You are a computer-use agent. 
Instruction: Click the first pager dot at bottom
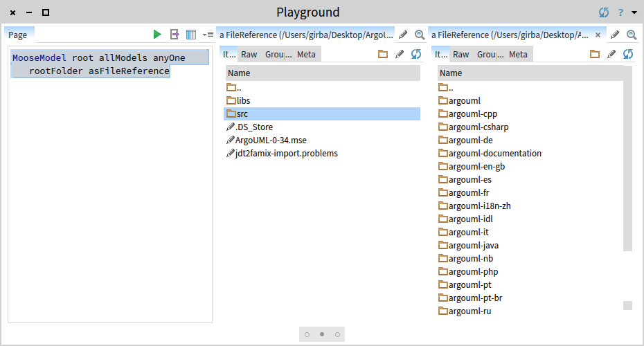pyautogui.click(x=307, y=334)
